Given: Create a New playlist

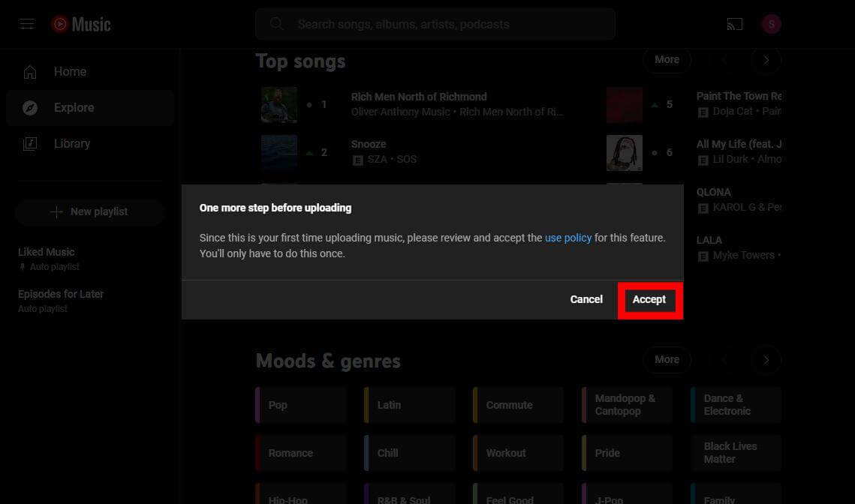Looking at the screenshot, I should pyautogui.click(x=89, y=212).
